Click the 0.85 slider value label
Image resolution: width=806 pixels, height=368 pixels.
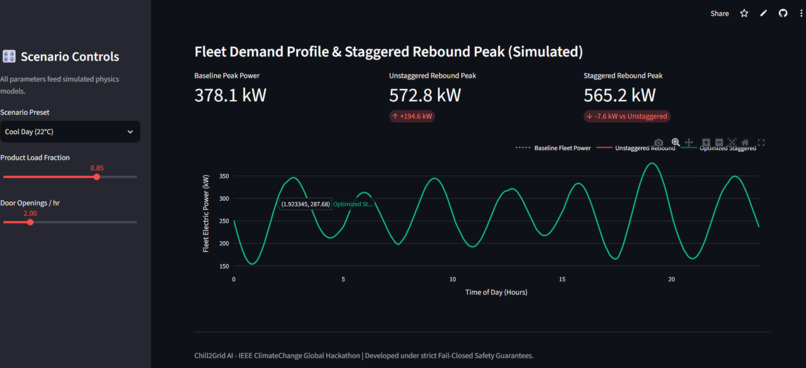(x=97, y=168)
